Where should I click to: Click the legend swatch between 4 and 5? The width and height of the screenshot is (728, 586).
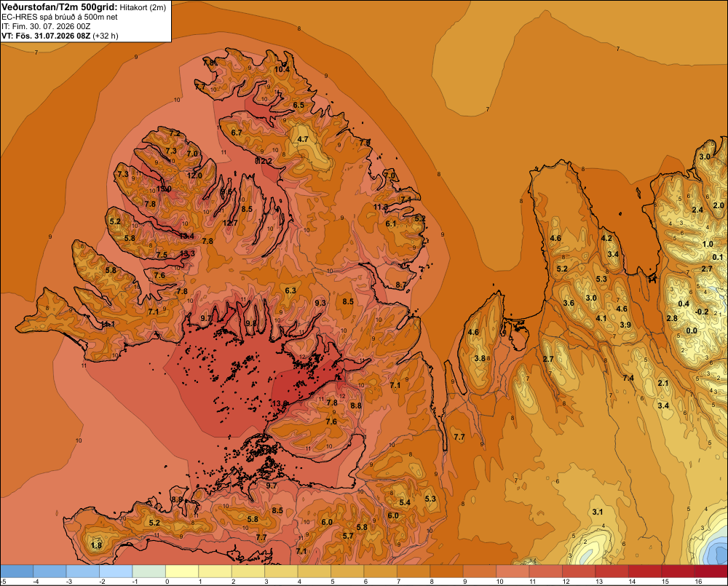pyautogui.click(x=314, y=571)
